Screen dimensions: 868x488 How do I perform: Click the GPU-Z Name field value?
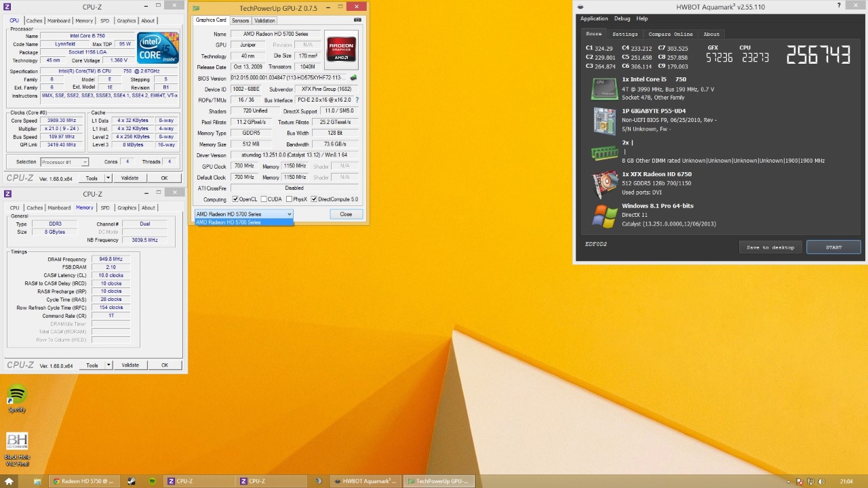coord(275,34)
